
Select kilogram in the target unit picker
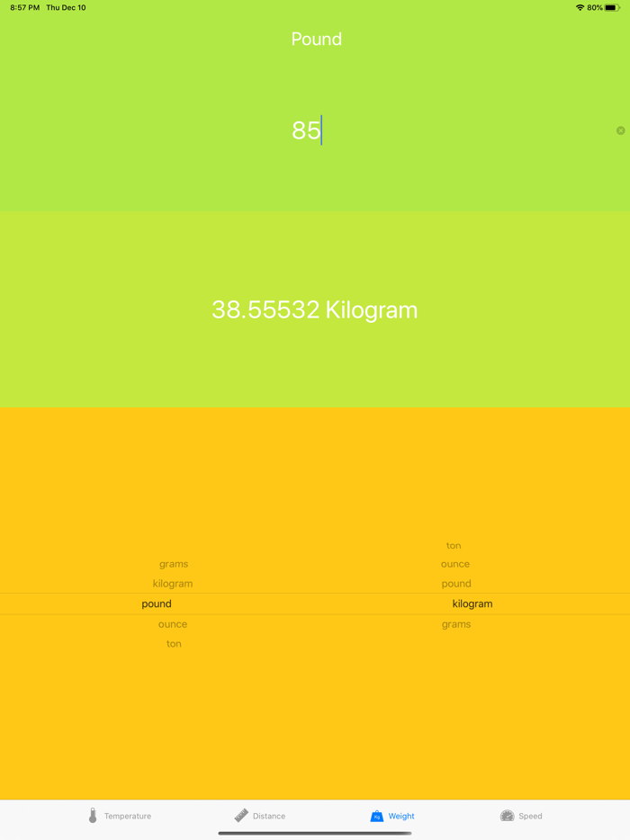[x=472, y=603]
